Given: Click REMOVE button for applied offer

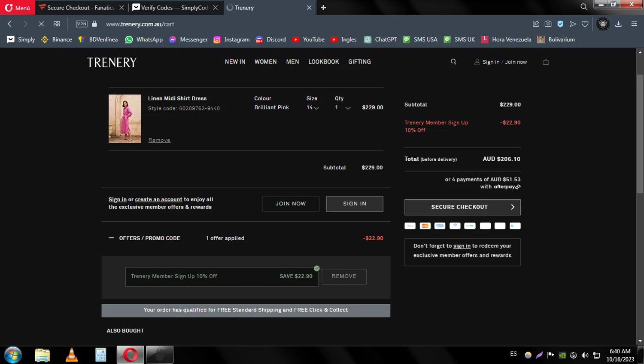Looking at the screenshot, I should (x=344, y=276).
